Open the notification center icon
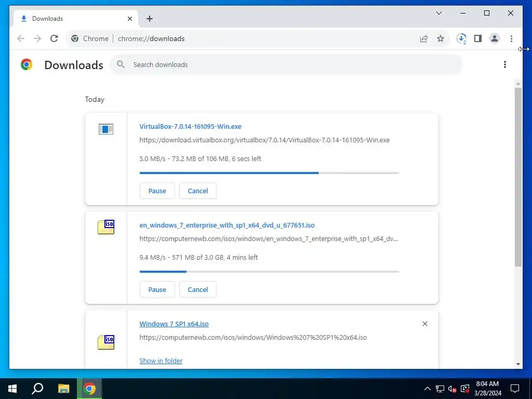The width and height of the screenshot is (532, 399). 515,389
